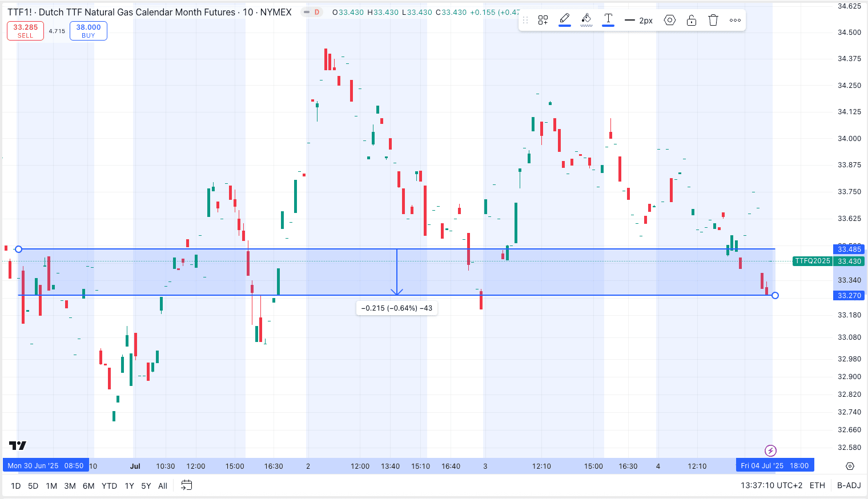The height and width of the screenshot is (499, 868).
Task: Select the 6M time range
Action: [x=89, y=486]
